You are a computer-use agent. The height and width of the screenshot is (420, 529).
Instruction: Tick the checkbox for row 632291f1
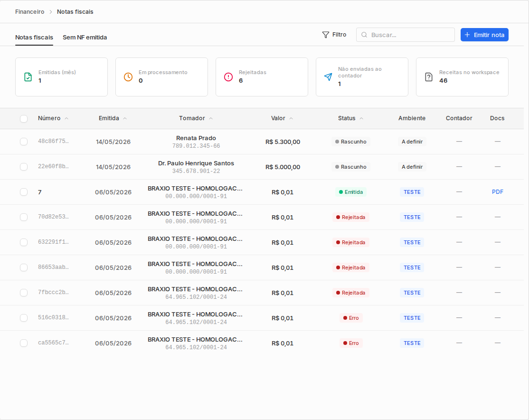tap(24, 242)
